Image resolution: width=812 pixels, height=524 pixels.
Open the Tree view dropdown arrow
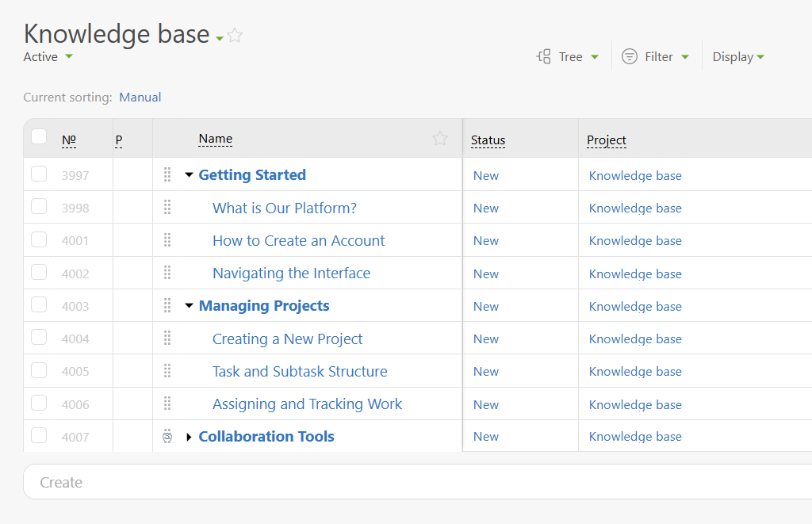pos(595,57)
